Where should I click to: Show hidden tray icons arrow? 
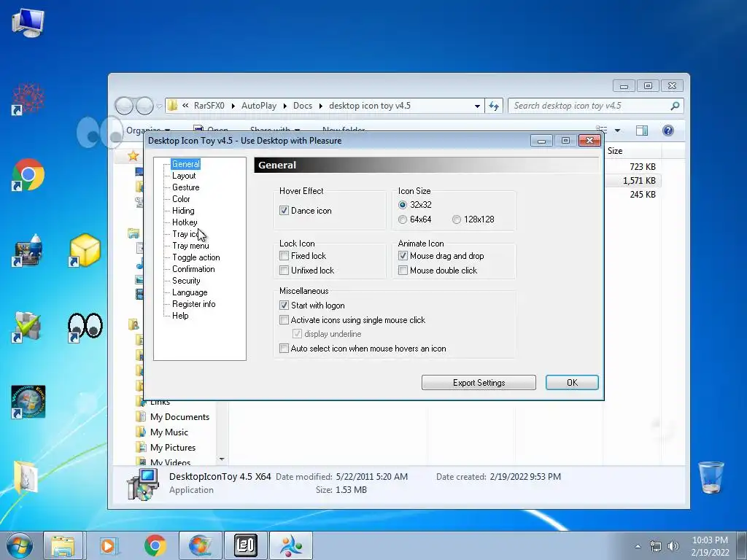[x=638, y=546]
